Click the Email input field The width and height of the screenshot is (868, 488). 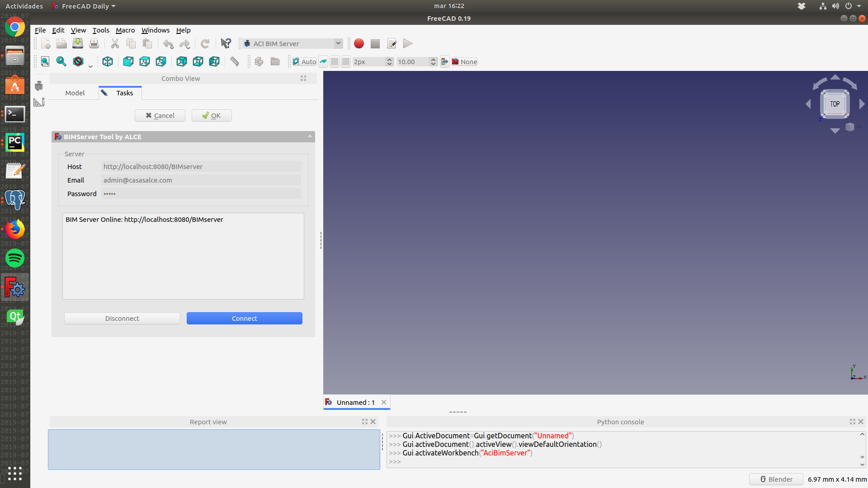(201, 180)
